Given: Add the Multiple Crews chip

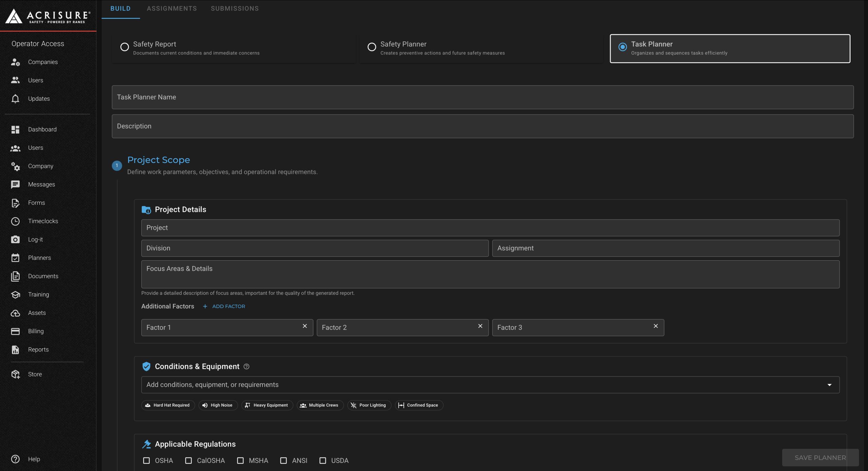Looking at the screenshot, I should 320,405.
